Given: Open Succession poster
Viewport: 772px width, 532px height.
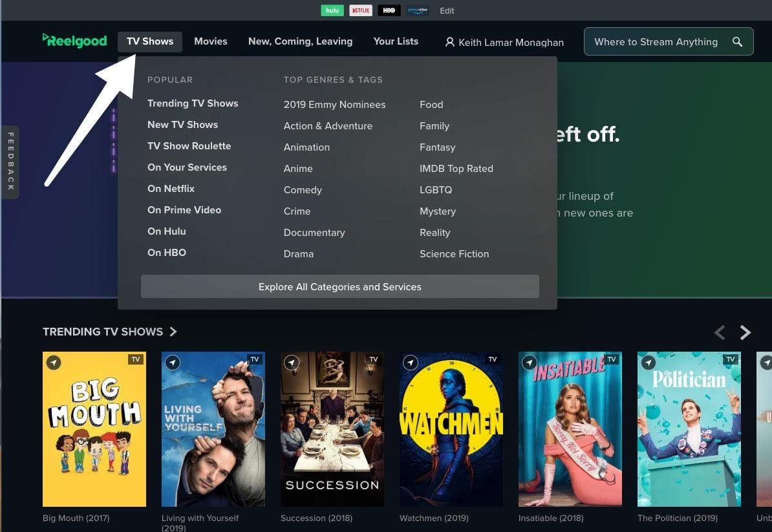Looking at the screenshot, I should pos(332,429).
